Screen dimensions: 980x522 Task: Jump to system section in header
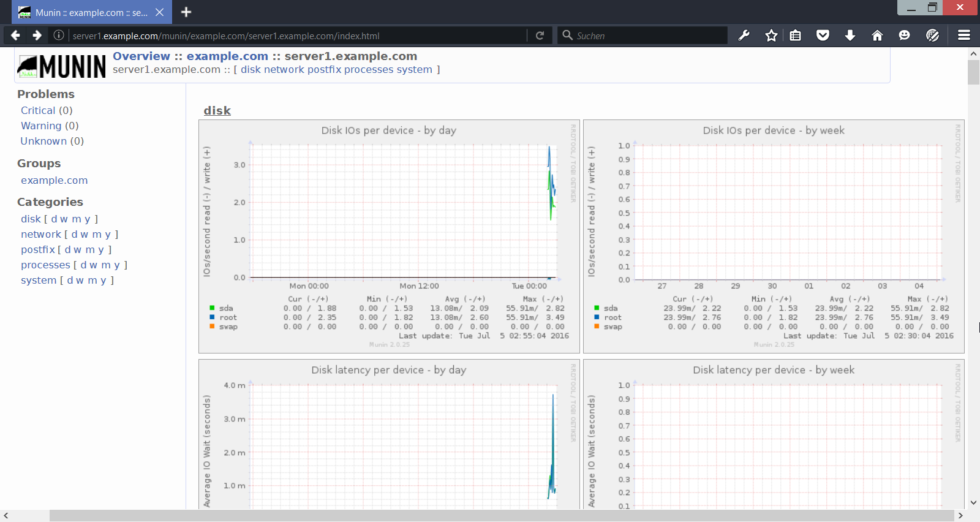tap(414, 69)
